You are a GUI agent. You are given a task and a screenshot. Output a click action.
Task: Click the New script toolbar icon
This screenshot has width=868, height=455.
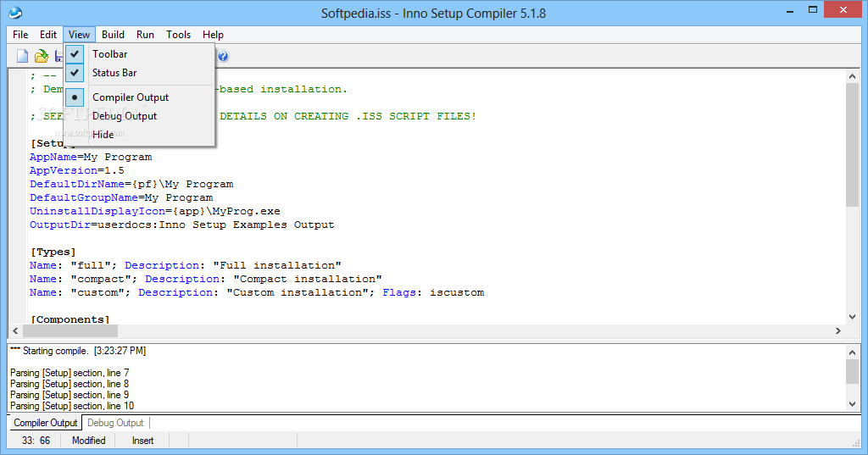coord(22,56)
